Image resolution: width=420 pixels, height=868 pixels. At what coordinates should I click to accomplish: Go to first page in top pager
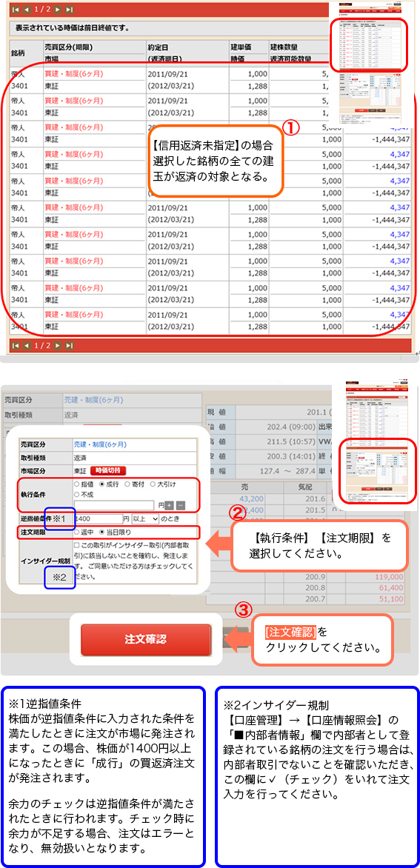15,10
